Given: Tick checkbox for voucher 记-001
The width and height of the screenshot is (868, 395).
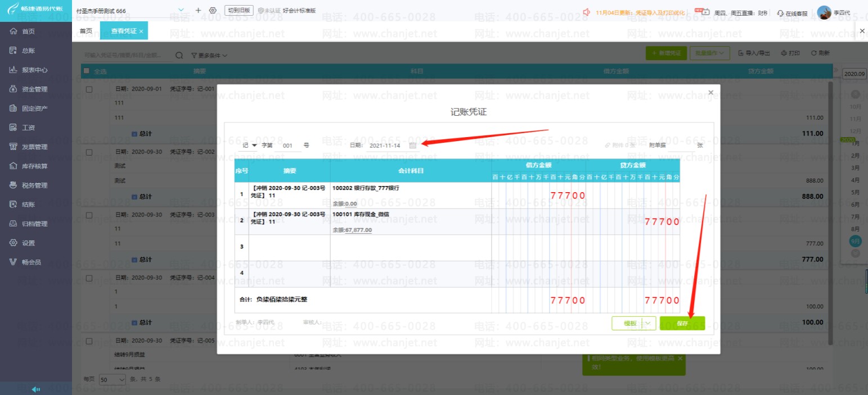Looking at the screenshot, I should click(89, 89).
